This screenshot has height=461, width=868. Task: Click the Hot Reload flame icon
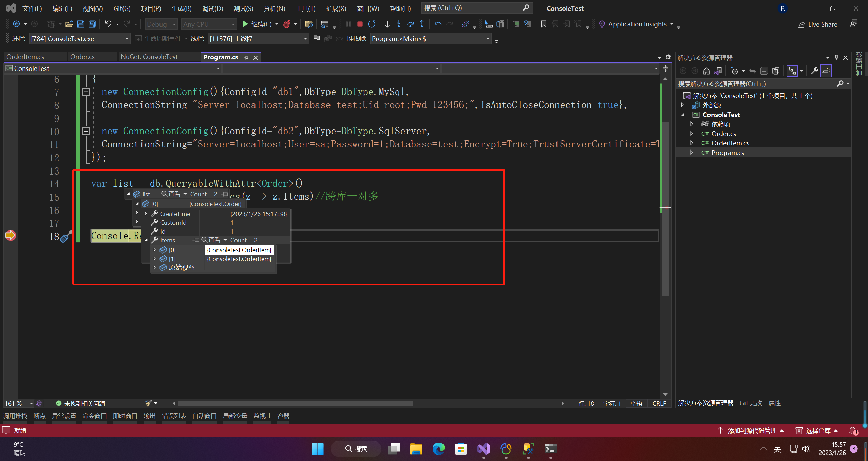pyautogui.click(x=287, y=24)
